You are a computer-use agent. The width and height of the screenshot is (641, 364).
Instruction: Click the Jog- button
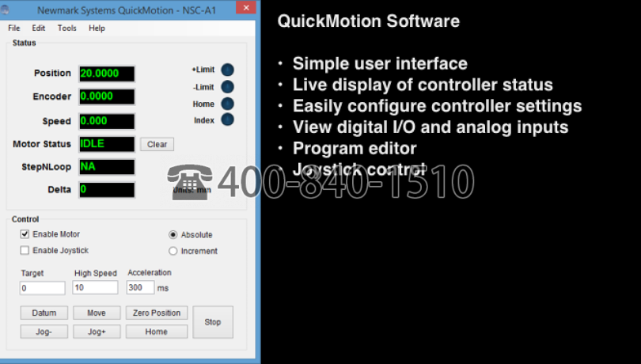[x=44, y=332]
